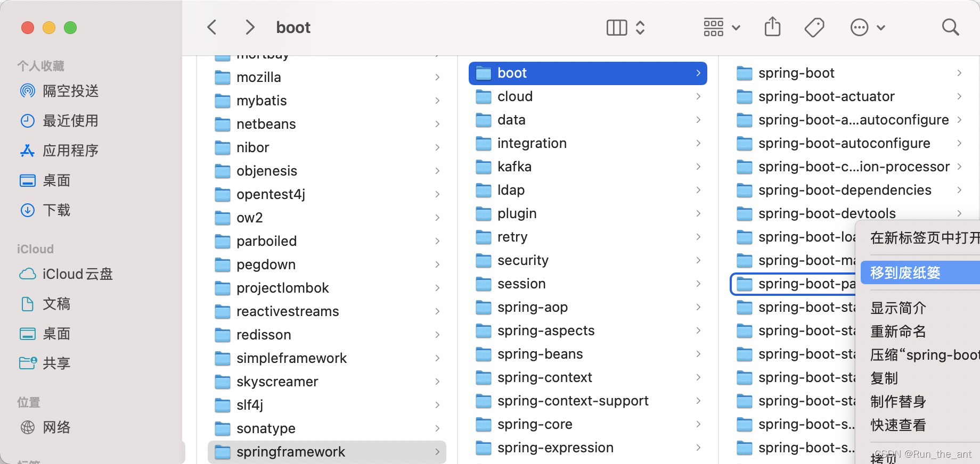
Task: Open the More actions ellipsis menu
Action: coord(868,27)
